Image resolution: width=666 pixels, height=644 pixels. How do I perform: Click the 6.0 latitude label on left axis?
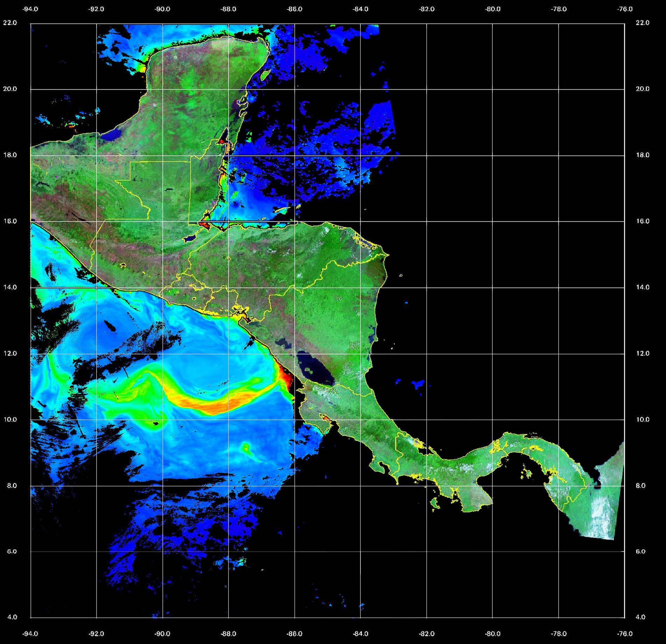10,551
